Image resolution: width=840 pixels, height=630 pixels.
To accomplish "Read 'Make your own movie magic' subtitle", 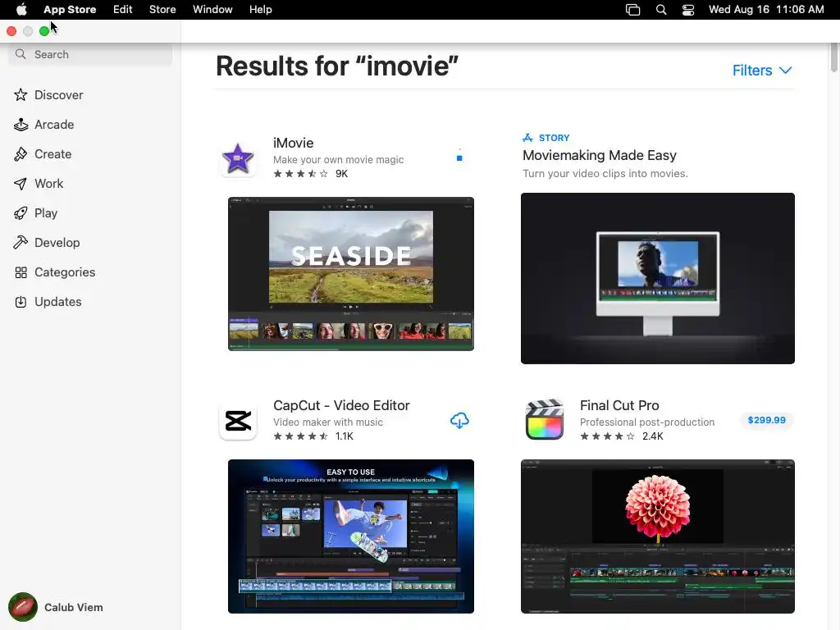I will click(339, 160).
